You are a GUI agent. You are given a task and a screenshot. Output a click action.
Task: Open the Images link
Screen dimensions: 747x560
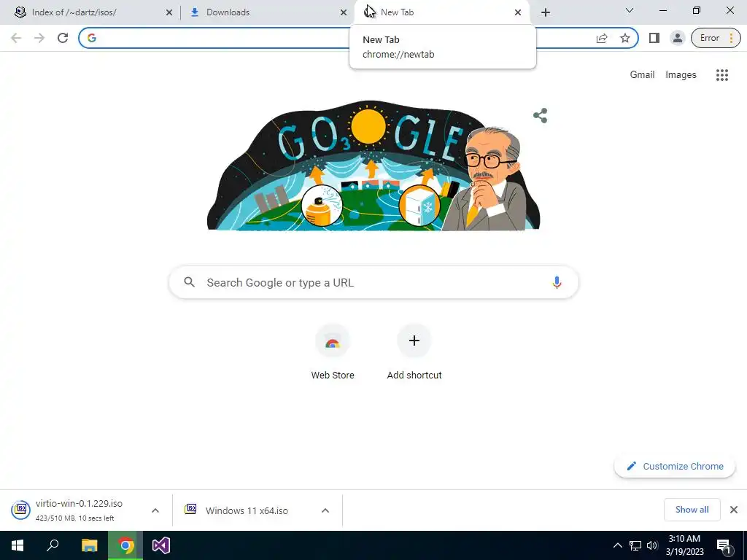681,75
